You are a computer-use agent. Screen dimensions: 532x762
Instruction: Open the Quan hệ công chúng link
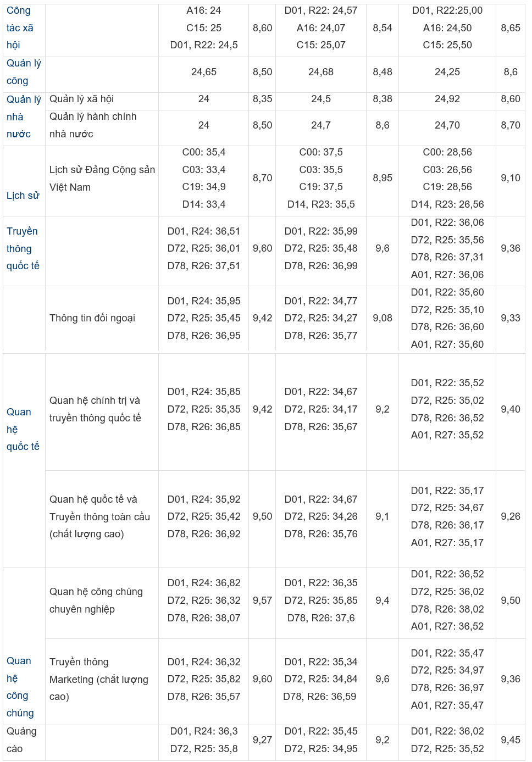click(20, 687)
